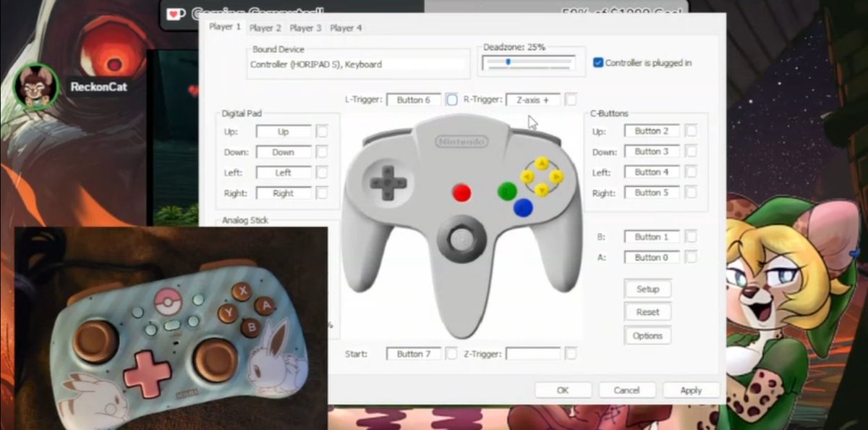The image size is (868, 430).
Task: Tick the checkbox beside C-Buttons Down
Action: pyautogui.click(x=691, y=151)
